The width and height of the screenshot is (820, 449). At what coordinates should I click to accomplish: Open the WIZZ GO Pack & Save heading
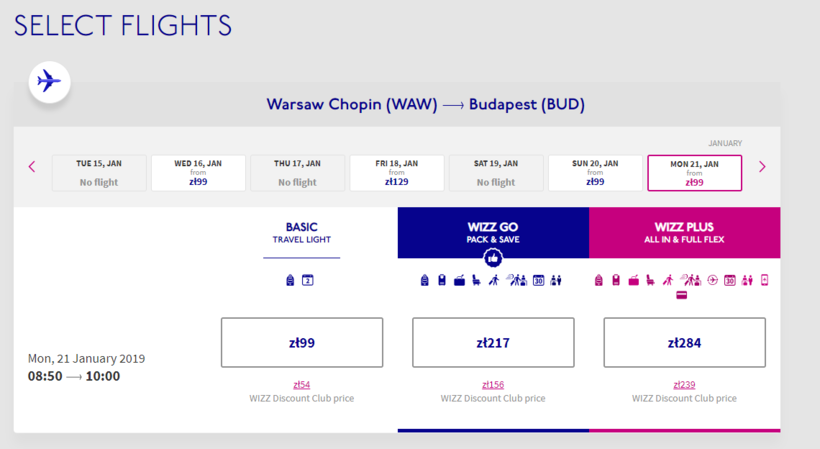493,233
